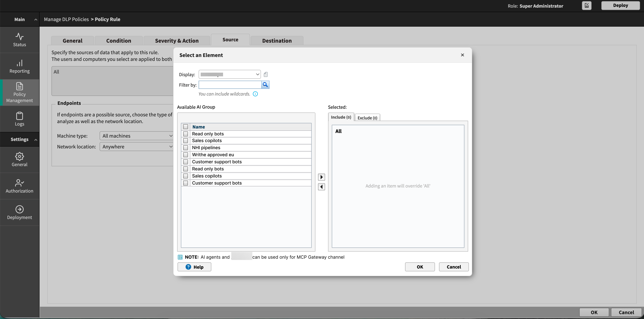Switch to the Severity & Action tab
Viewport: 644px width, 319px height.
click(x=177, y=41)
